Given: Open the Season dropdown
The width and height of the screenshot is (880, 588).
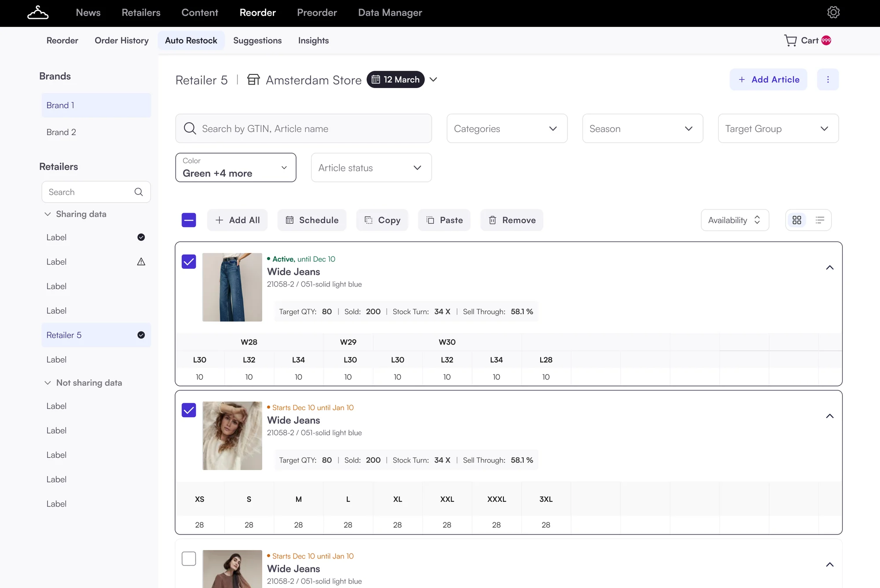Looking at the screenshot, I should 642,129.
